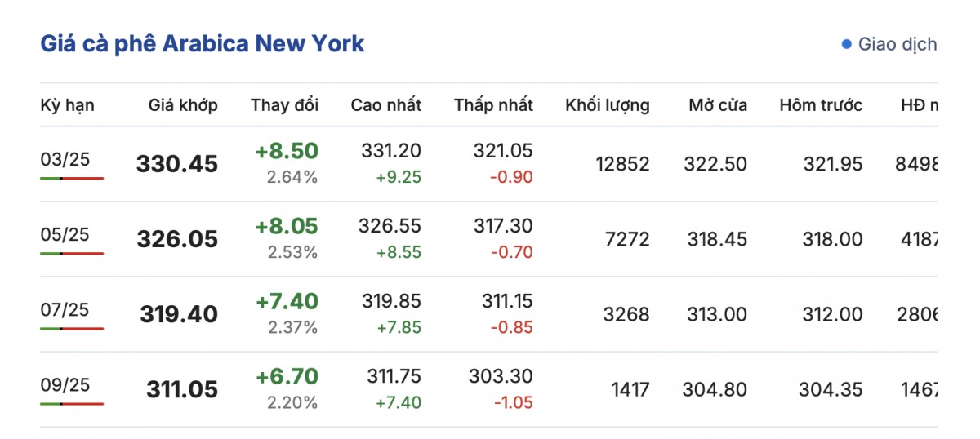Click the Hôm trước column header
The image size is (980, 439).
click(x=821, y=105)
